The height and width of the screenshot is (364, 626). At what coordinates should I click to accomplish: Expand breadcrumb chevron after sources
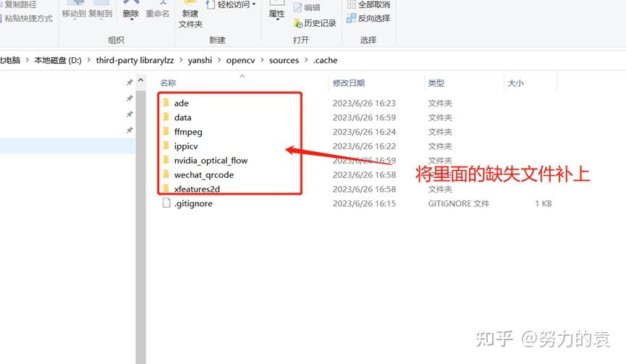[x=306, y=60]
